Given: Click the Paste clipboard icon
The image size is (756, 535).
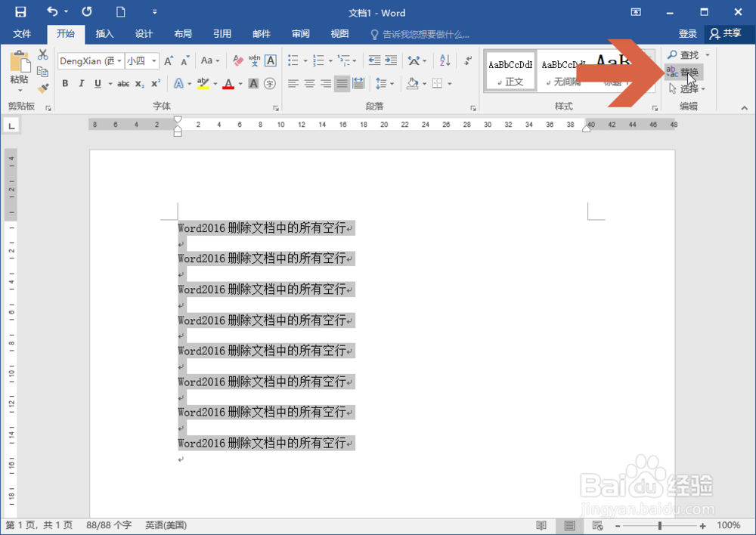Looking at the screenshot, I should (20, 63).
